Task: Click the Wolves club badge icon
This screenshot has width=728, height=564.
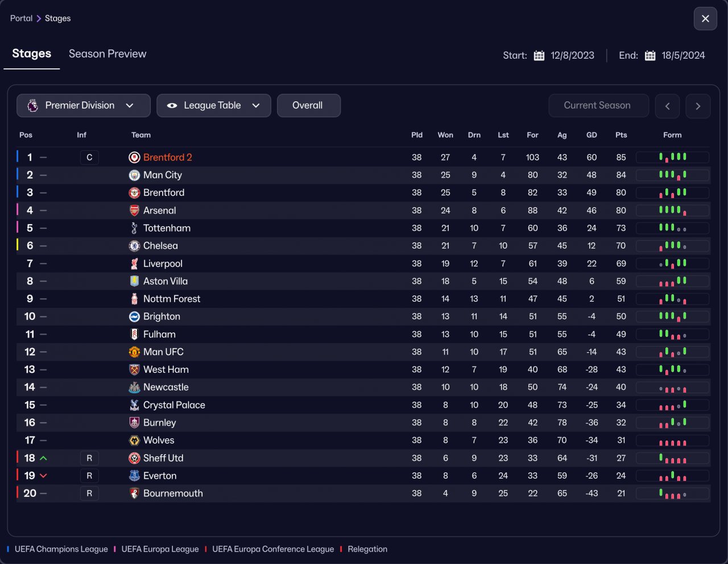Action: 134,441
